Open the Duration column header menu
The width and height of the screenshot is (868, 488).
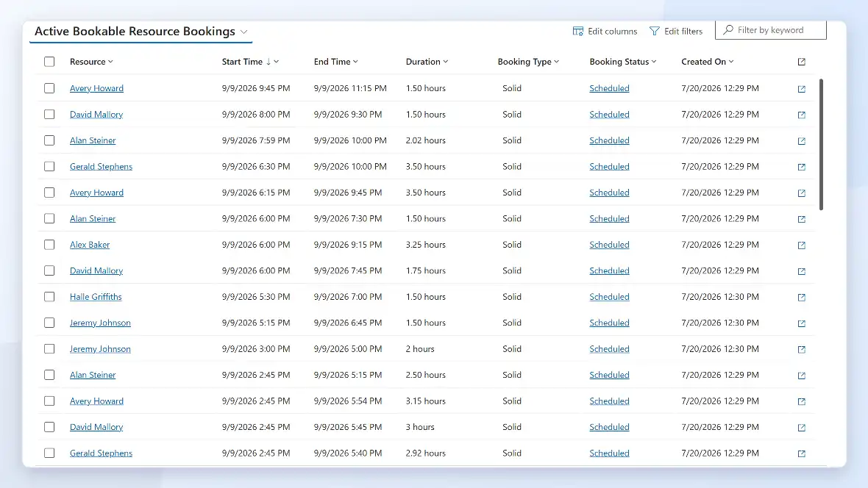click(427, 62)
